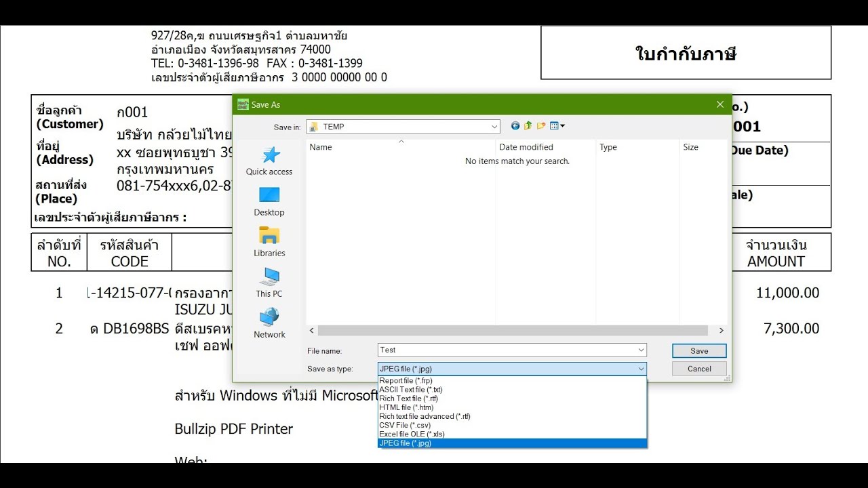Select This PC in the places bar

[x=269, y=283]
